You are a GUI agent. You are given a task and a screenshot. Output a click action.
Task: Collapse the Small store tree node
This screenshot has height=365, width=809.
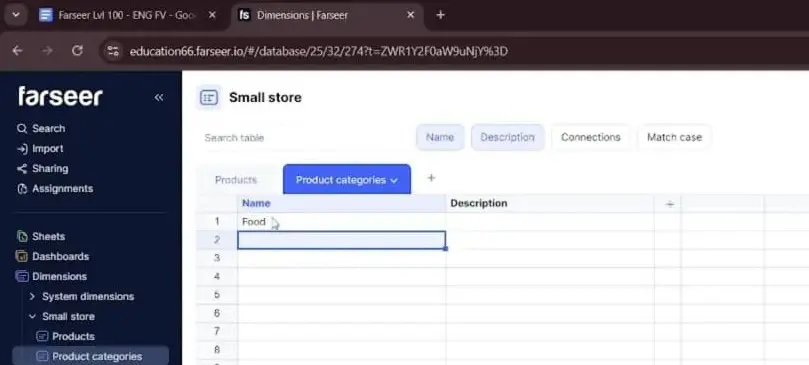pos(32,316)
